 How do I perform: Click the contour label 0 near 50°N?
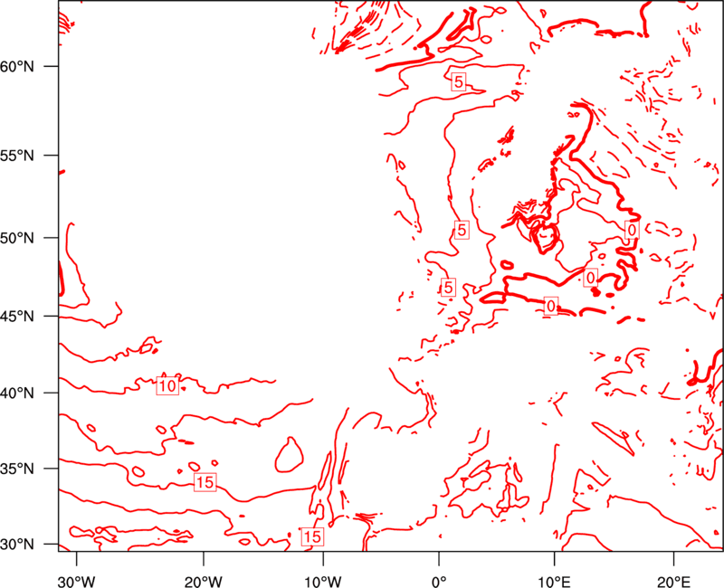pyautogui.click(x=632, y=230)
